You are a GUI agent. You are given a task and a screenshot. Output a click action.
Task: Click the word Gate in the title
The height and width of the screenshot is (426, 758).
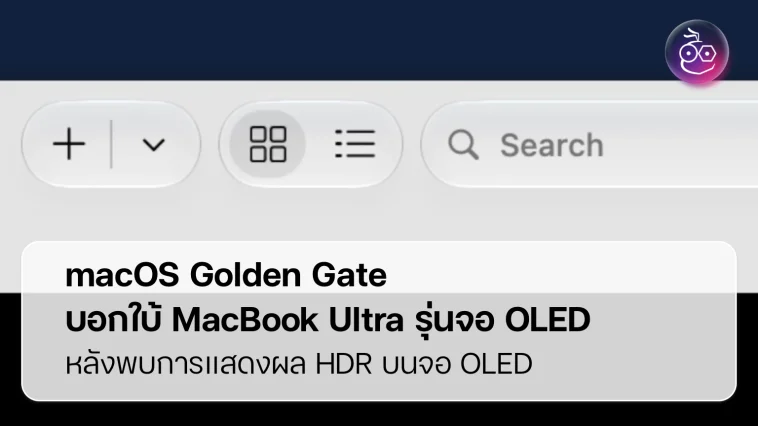pos(349,275)
